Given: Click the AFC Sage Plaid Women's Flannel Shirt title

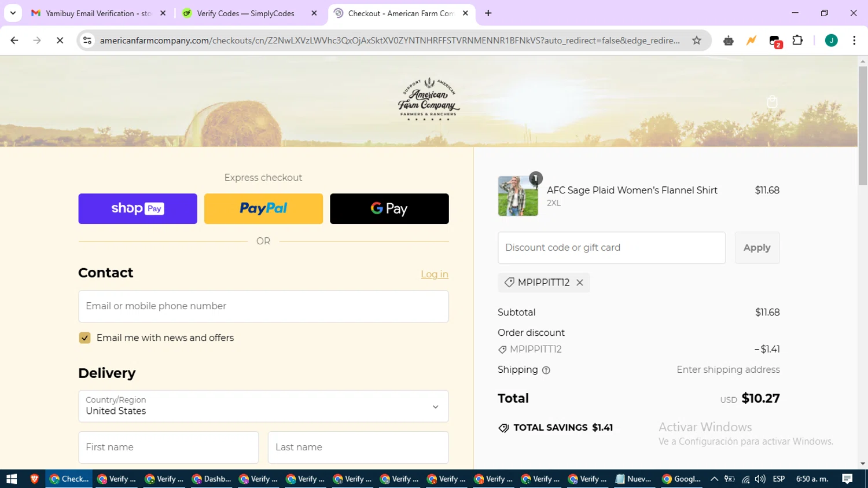Looking at the screenshot, I should pyautogui.click(x=632, y=190).
